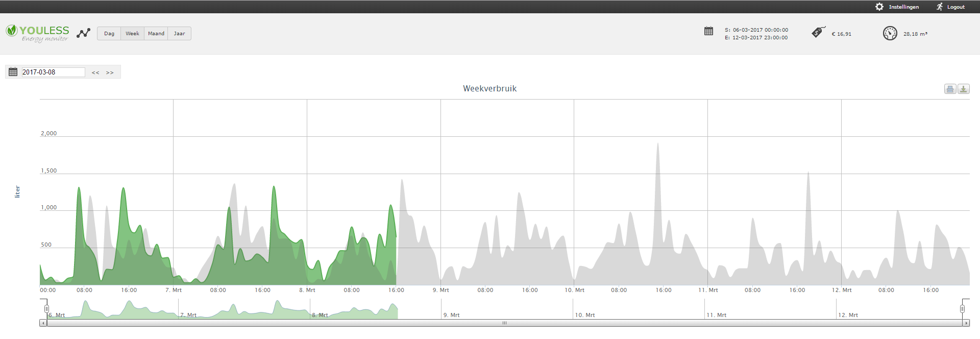The height and width of the screenshot is (339, 980).
Task: Click the 7. Mrt x-axis label
Action: pyautogui.click(x=174, y=290)
